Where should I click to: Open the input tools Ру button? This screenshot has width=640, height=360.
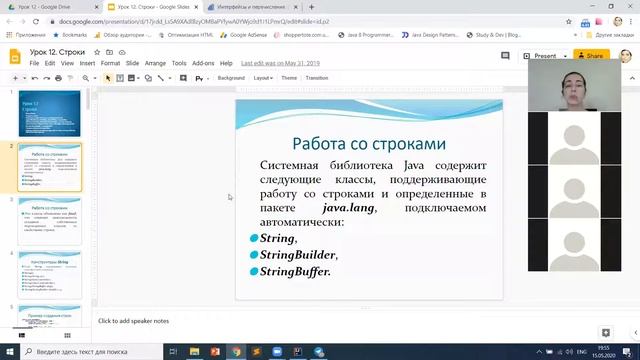point(199,78)
